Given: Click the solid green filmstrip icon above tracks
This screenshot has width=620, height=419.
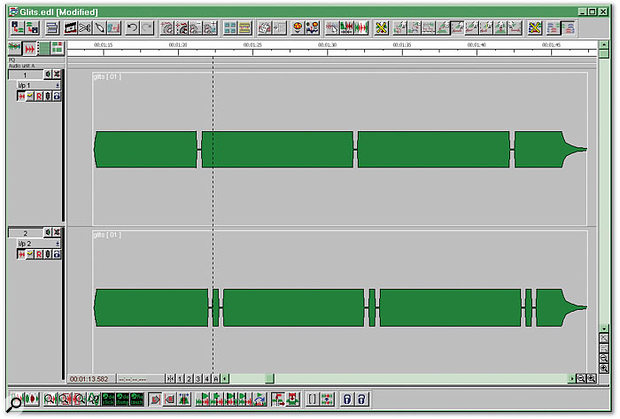Looking at the screenshot, I should click(44, 49).
